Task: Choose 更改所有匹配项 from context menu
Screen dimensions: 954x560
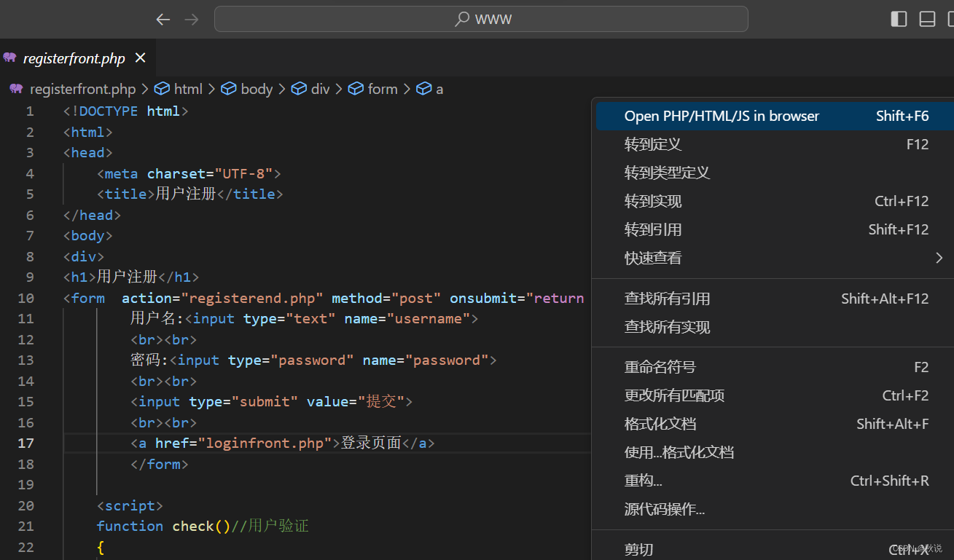Action: pos(775,395)
